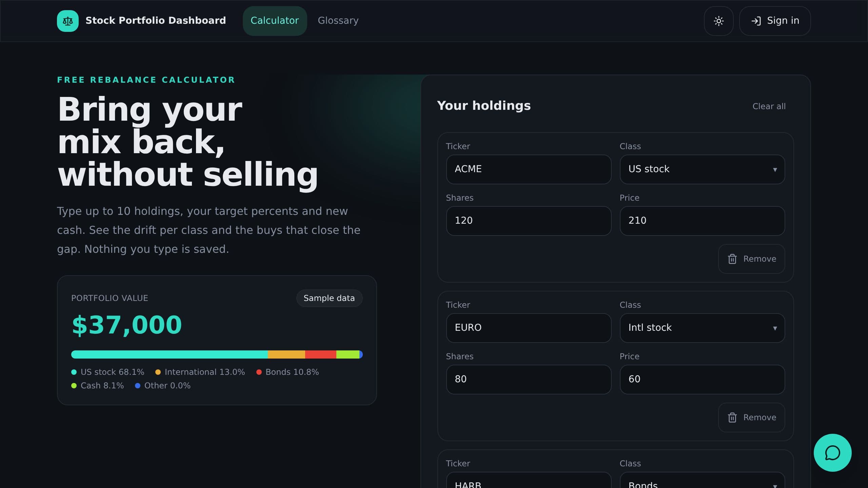Open the chat bubble widget
Screen dimensions: 868x488
832,453
